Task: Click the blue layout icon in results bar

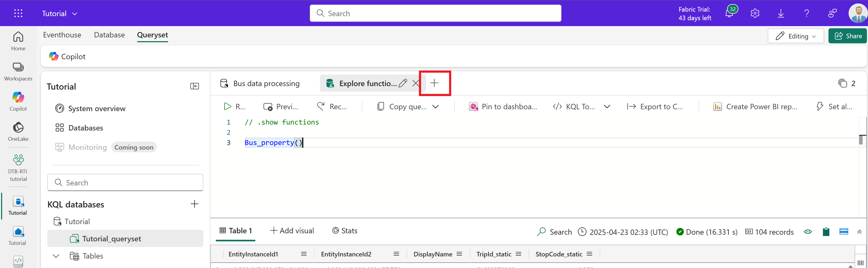Action: pyautogui.click(x=844, y=231)
